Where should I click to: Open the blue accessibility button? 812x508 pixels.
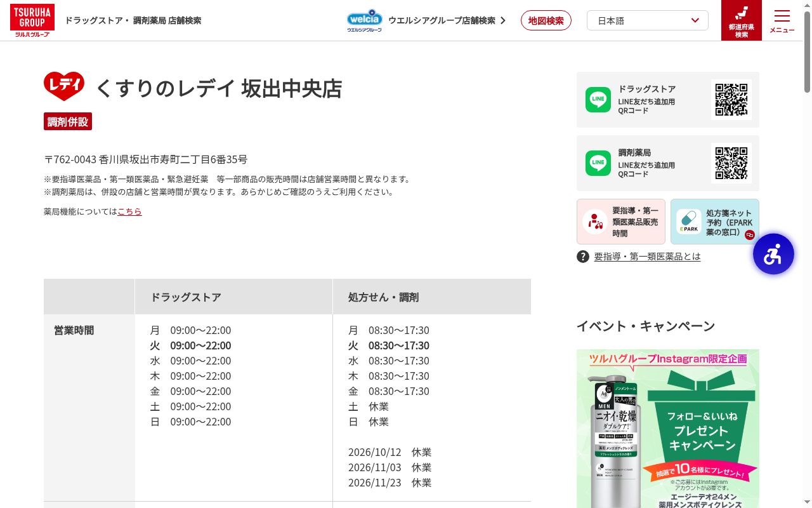point(773,254)
